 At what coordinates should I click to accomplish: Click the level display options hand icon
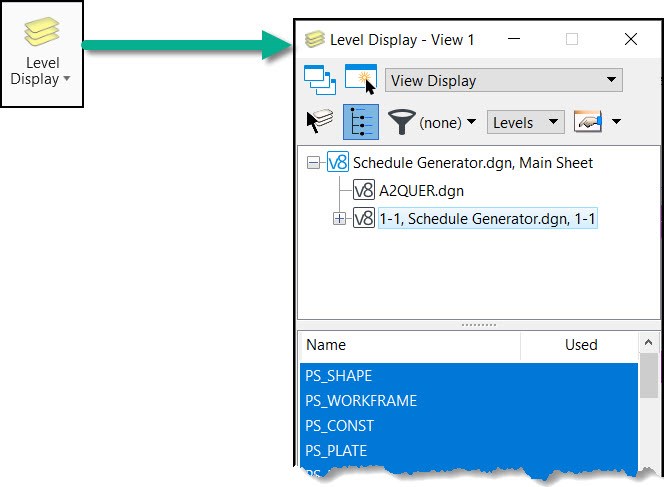point(588,122)
